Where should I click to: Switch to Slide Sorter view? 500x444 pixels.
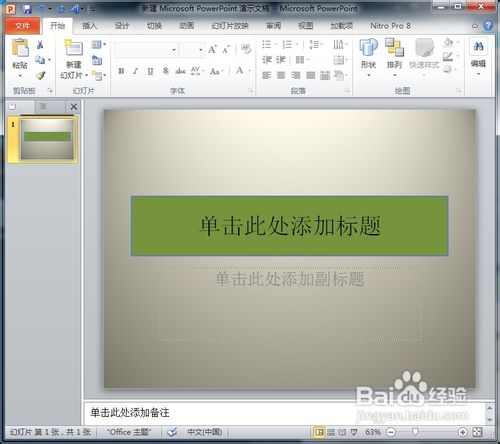pyautogui.click(x=331, y=432)
